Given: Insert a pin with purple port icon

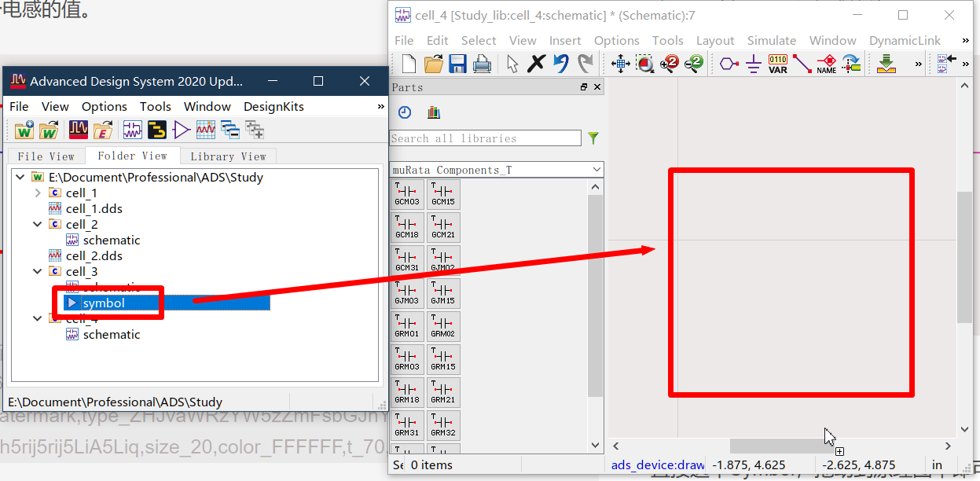Looking at the screenshot, I should coord(729,64).
